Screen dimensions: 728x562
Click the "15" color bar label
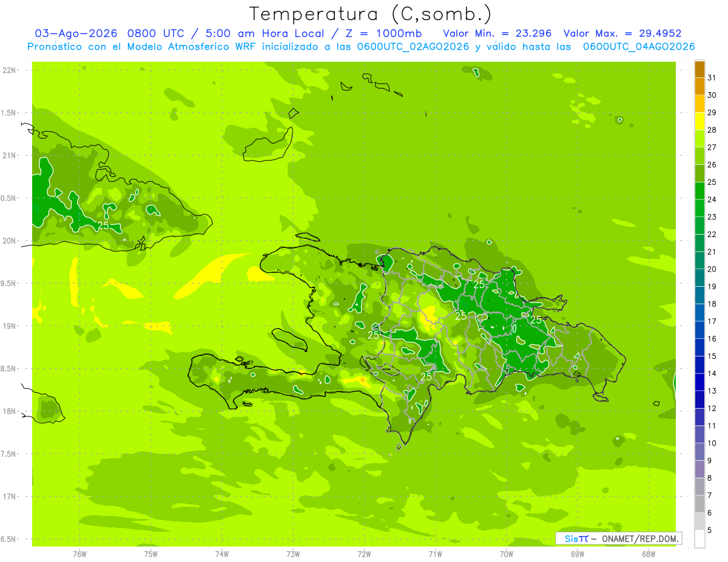click(x=712, y=356)
